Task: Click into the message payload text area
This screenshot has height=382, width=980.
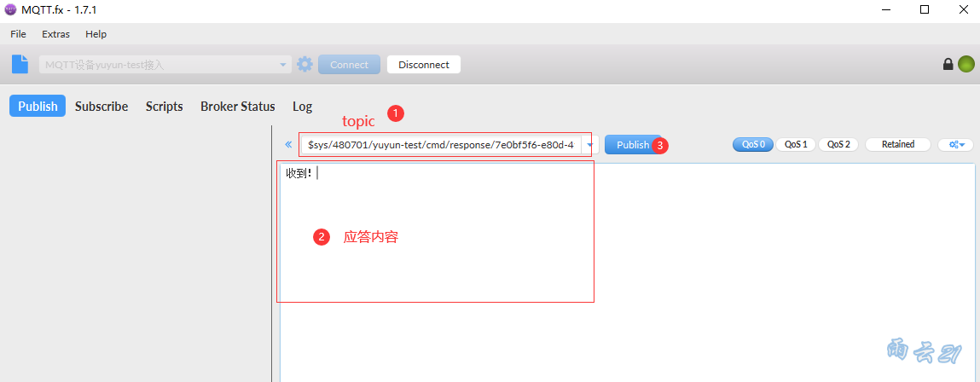Action: [x=627, y=272]
